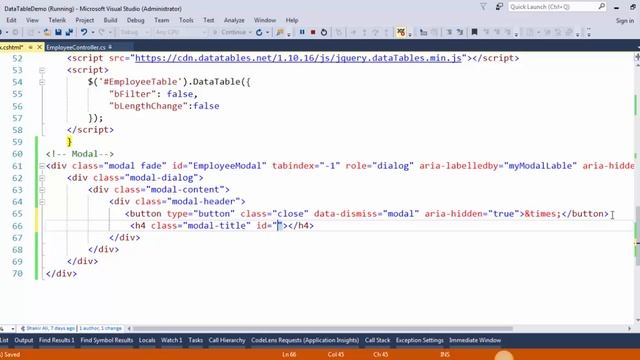The image size is (640, 360).
Task: Click the Sign in link
Action: click(625, 20)
